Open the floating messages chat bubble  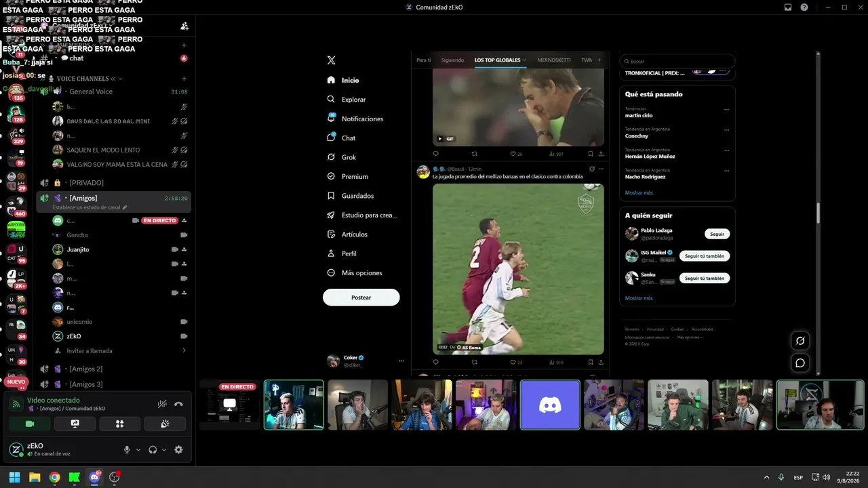click(800, 363)
